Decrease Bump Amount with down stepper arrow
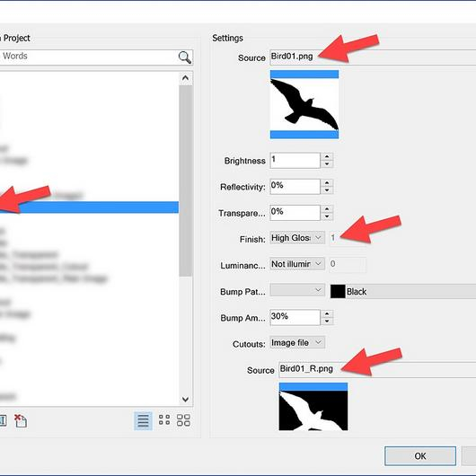The image size is (476, 476). 327,321
